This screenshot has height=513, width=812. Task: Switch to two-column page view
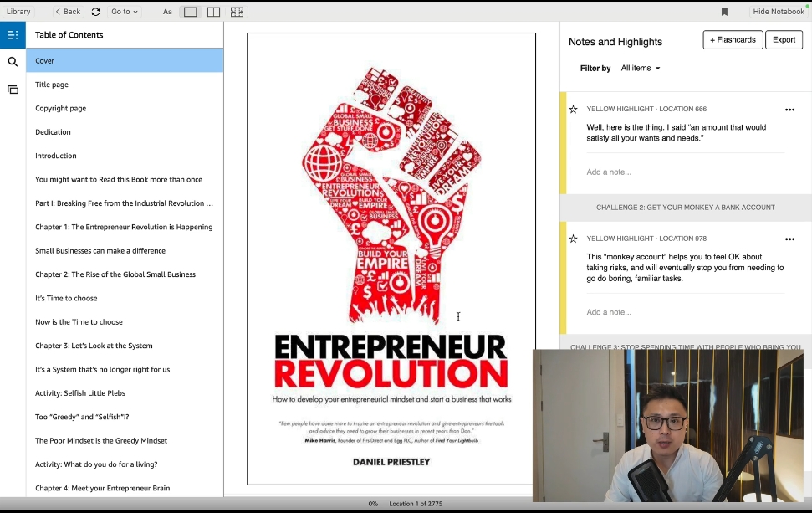pyautogui.click(x=213, y=12)
